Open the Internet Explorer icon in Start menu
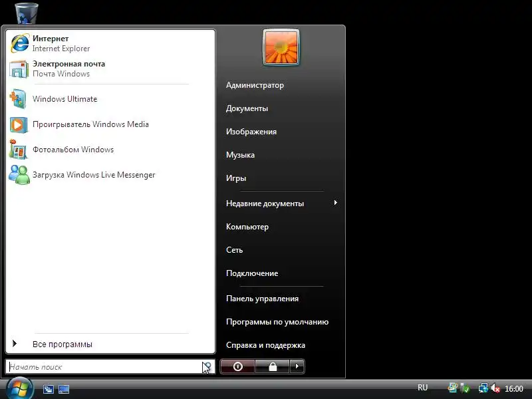This screenshot has width=532, height=399. tap(20, 43)
